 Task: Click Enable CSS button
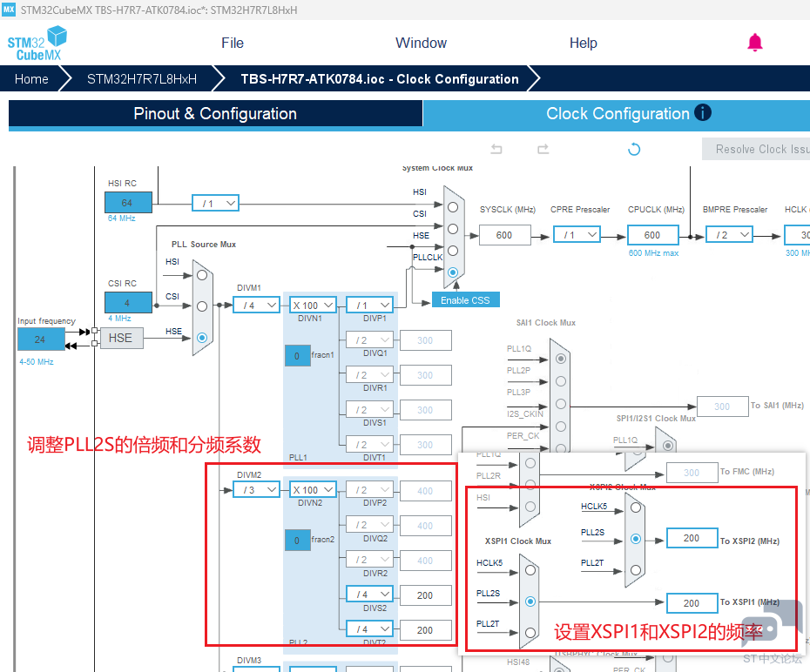pos(465,300)
